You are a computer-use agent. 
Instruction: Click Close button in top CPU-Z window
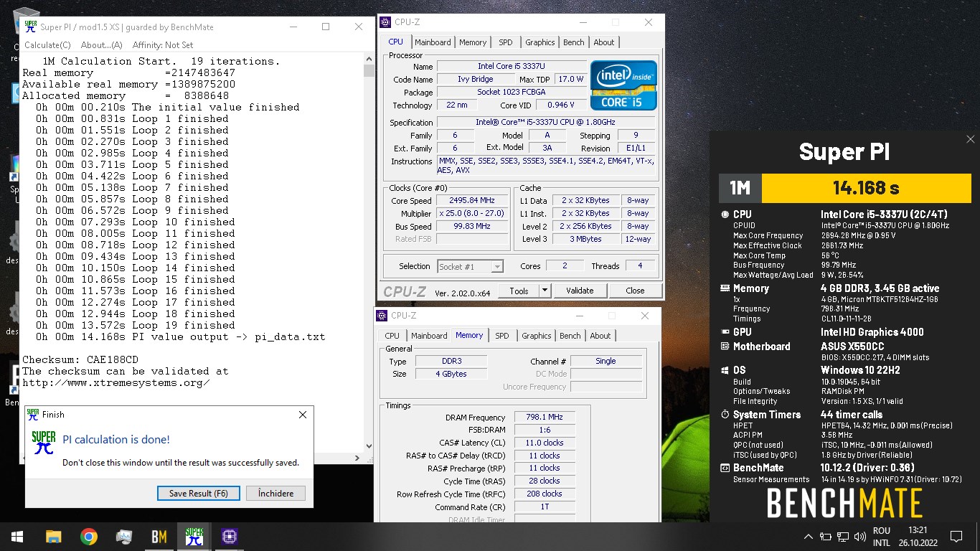point(635,291)
